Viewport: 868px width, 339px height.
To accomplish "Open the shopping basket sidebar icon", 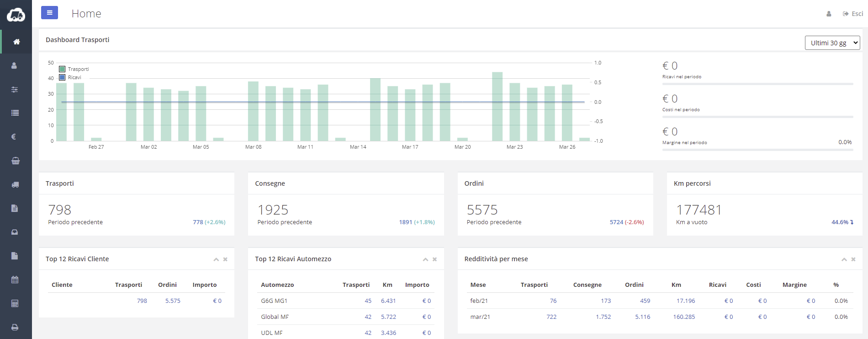I will click(x=16, y=161).
